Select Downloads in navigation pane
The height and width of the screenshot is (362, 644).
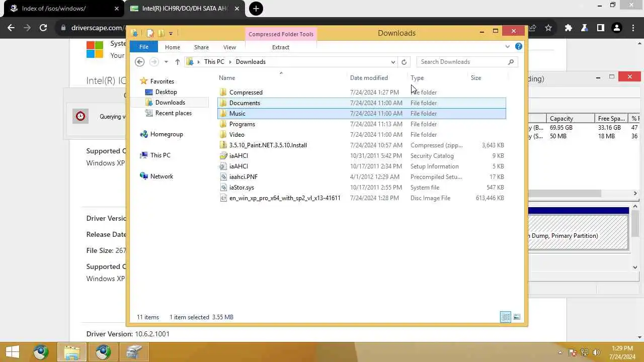[170, 103]
